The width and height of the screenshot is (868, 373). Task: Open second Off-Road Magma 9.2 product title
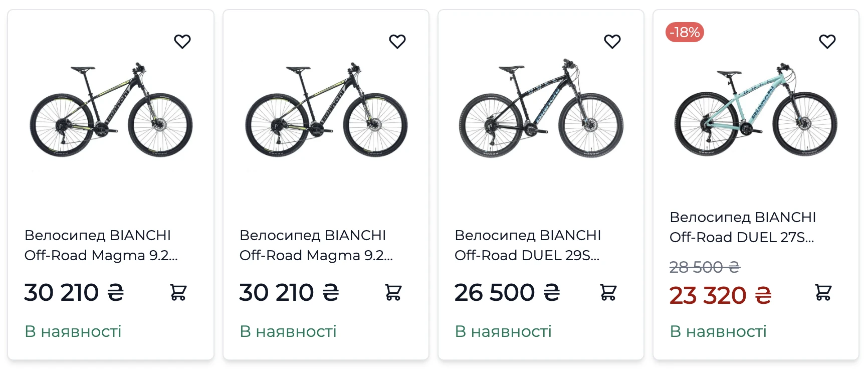[316, 245]
